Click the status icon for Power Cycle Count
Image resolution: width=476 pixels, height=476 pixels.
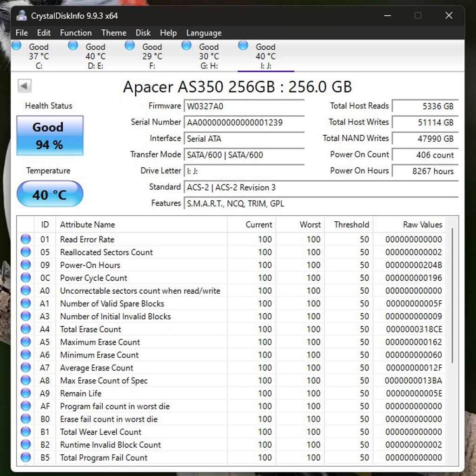26,278
